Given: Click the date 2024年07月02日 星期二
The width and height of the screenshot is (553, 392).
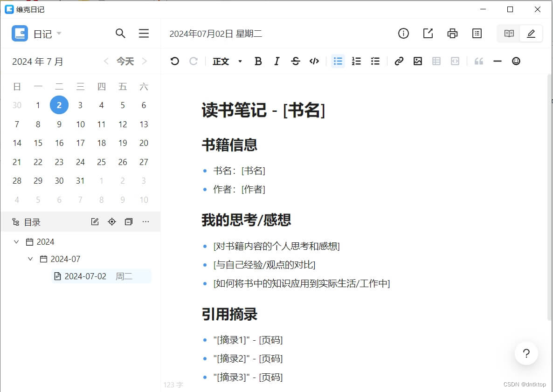Looking at the screenshot, I should pos(215,34).
